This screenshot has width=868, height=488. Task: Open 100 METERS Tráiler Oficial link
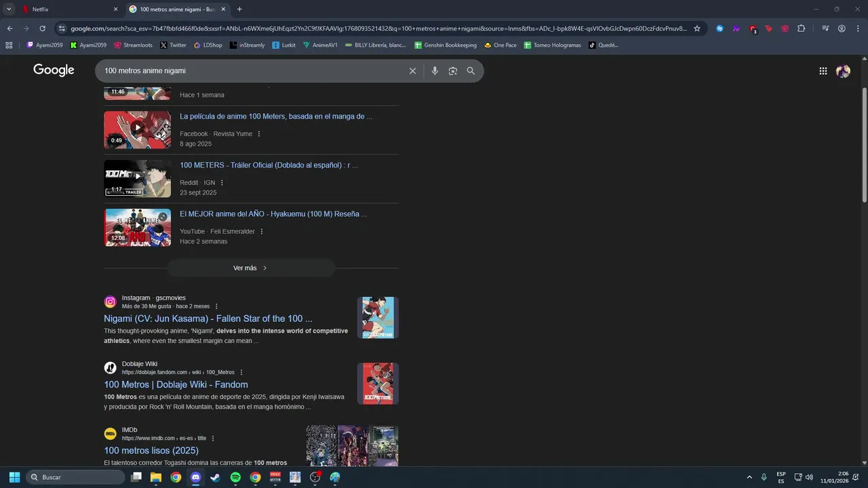click(x=269, y=165)
